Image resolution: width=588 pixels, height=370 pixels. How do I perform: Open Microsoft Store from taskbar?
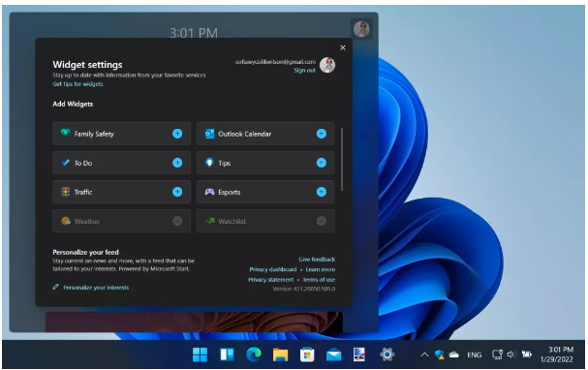[x=307, y=355]
